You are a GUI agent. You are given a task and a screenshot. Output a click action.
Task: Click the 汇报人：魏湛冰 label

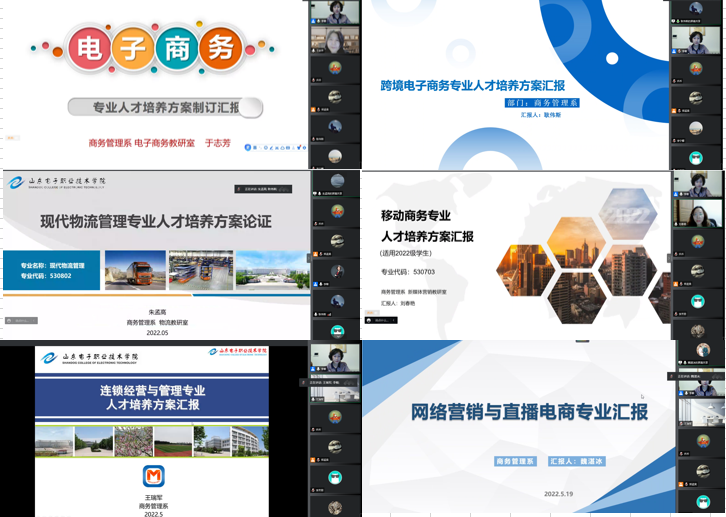tap(581, 462)
